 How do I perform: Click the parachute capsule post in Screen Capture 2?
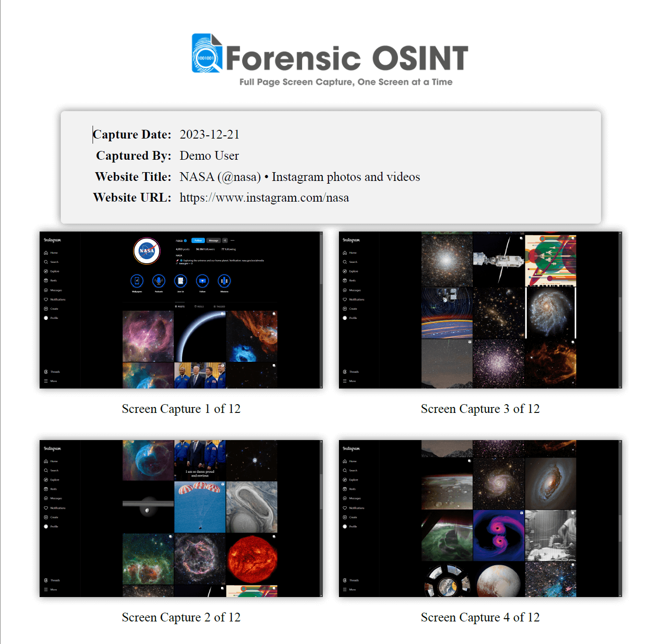[200, 507]
